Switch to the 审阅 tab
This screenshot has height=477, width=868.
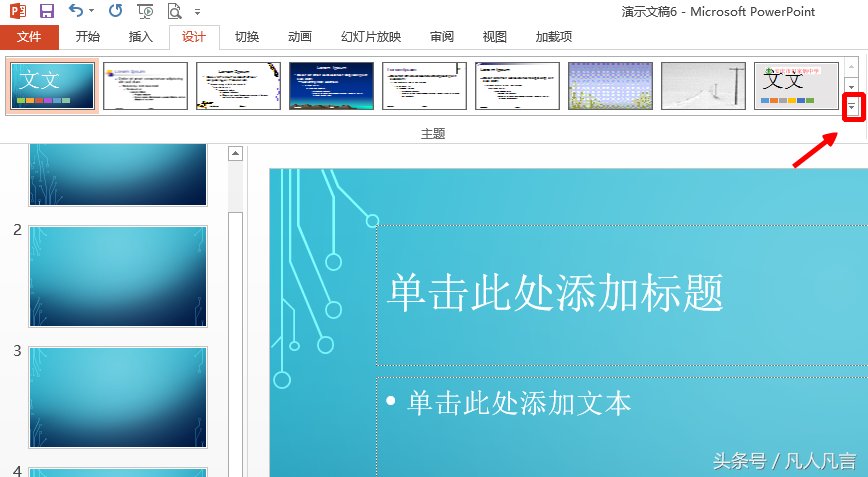pyautogui.click(x=442, y=37)
